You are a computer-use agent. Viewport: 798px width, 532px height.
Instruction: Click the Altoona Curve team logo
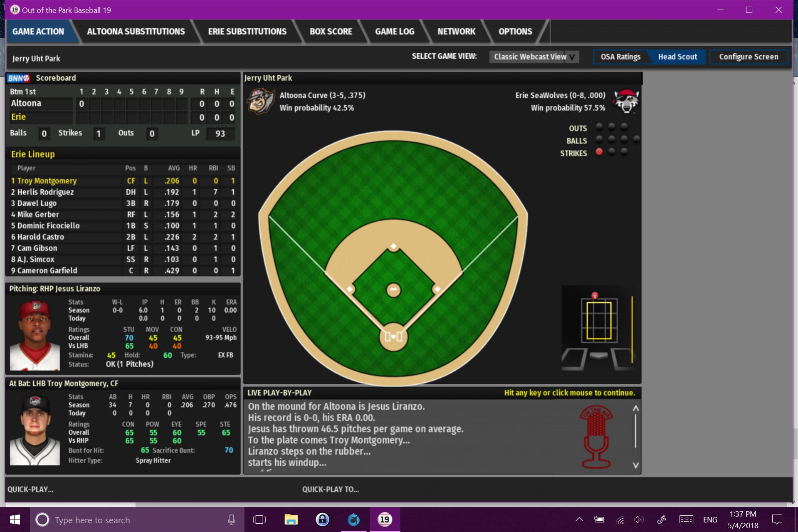(261, 101)
